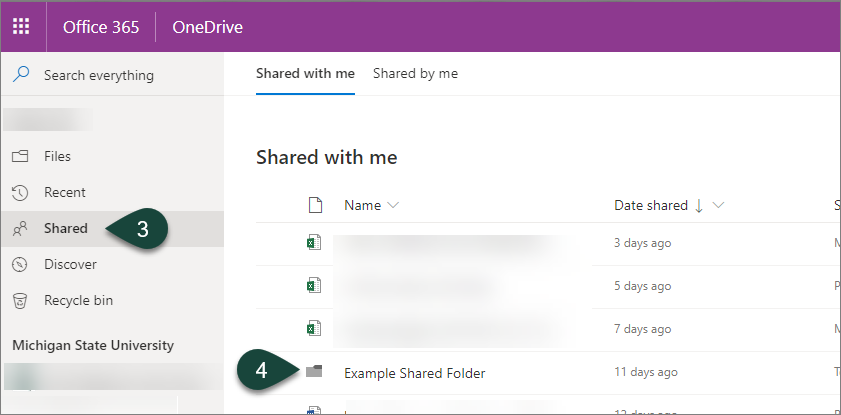
Task: Click the 'Shared with me' page heading
Action: pyautogui.click(x=327, y=158)
